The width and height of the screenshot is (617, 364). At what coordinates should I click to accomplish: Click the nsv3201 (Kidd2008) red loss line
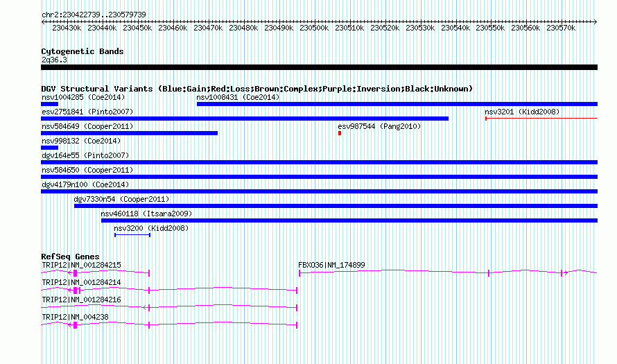tap(541, 118)
